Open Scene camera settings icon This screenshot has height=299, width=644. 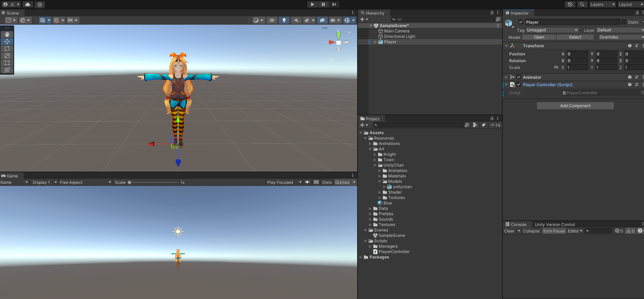[333, 20]
